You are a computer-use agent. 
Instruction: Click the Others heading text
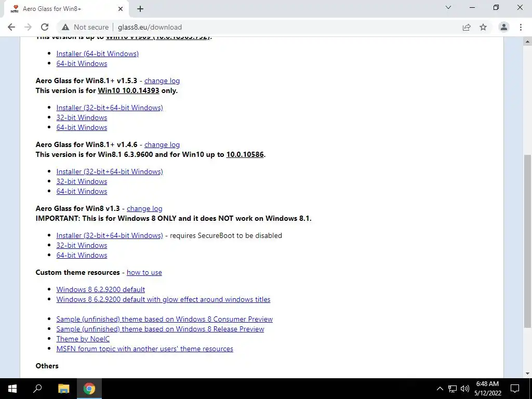point(47,366)
